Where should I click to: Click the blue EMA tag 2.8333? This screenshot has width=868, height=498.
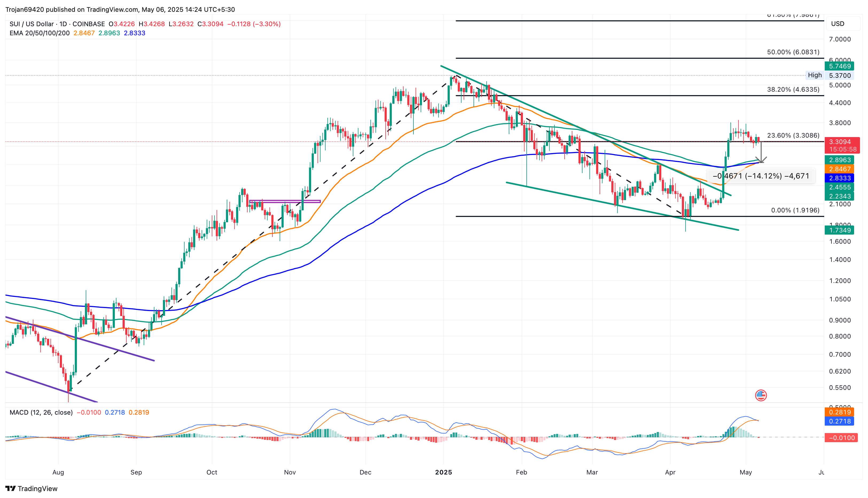click(x=839, y=178)
